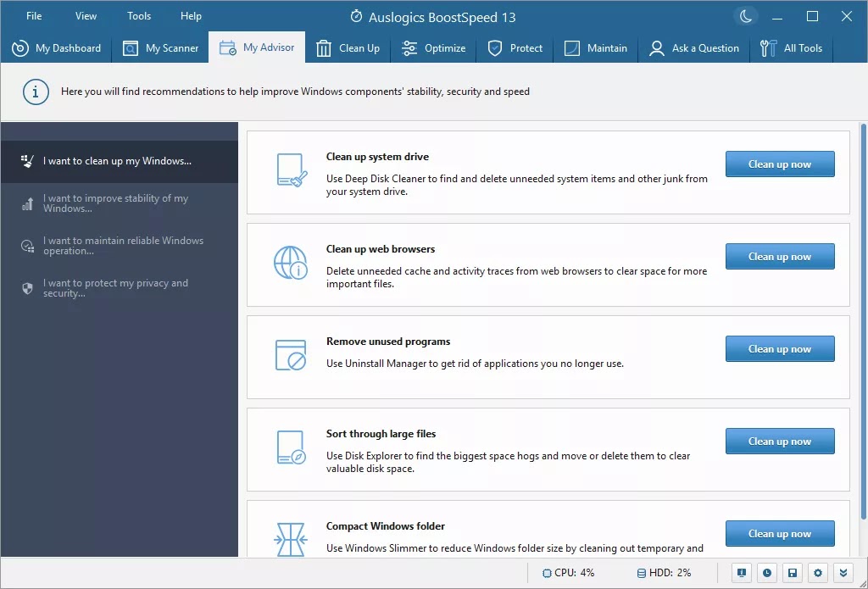The height and width of the screenshot is (589, 868).
Task: Expand the double-chevron button in status bar
Action: (843, 573)
